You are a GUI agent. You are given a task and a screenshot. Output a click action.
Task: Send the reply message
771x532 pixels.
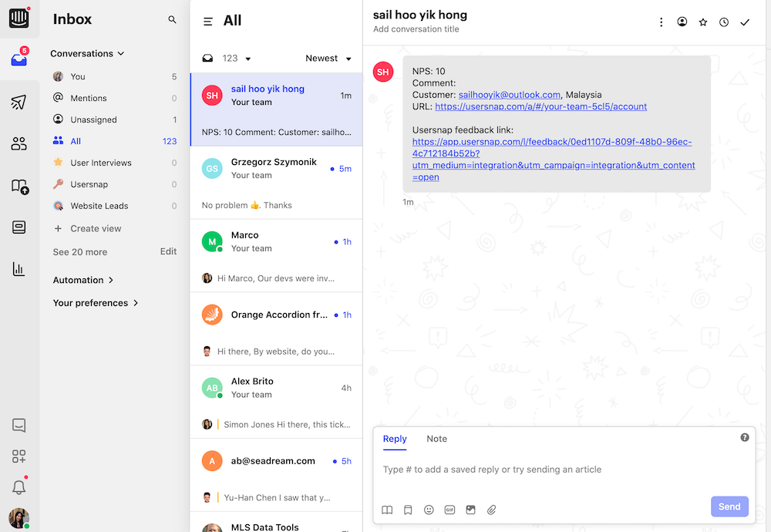pos(729,507)
